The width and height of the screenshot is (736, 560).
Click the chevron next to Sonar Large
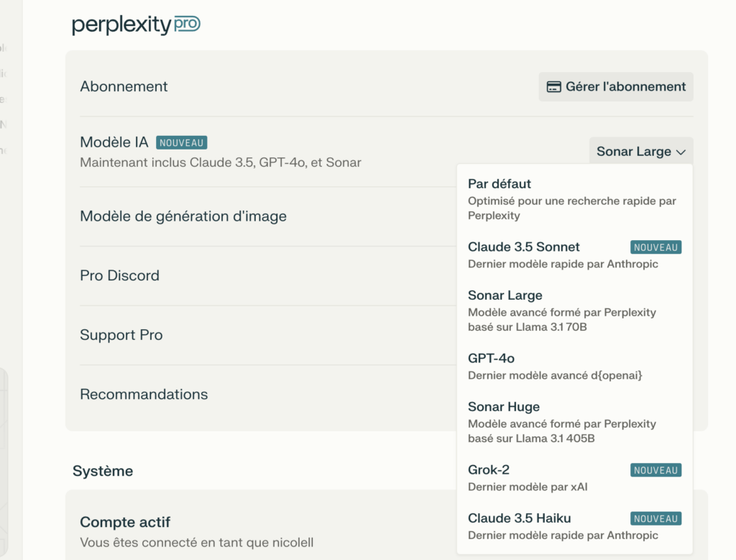pyautogui.click(x=681, y=152)
